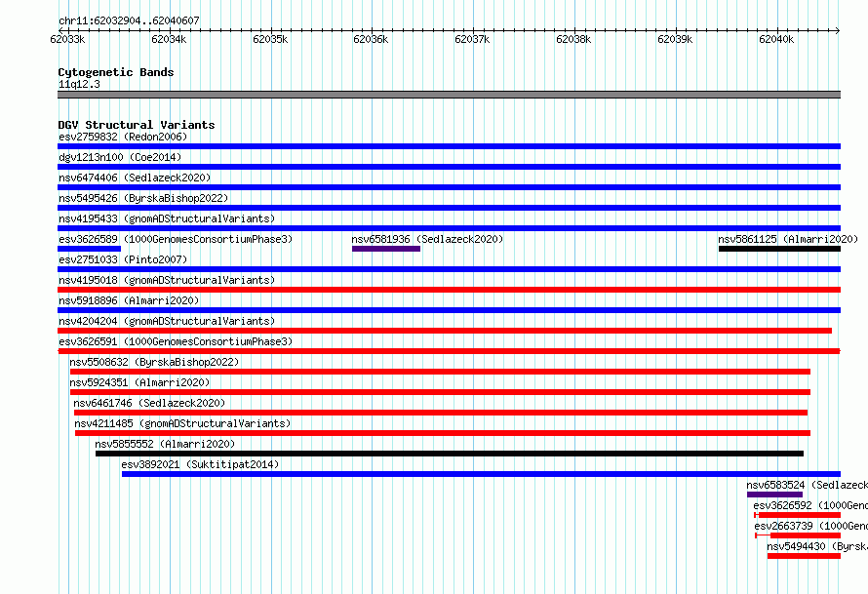
Task: Click the 62038k ruler tick label
Action: click(573, 39)
